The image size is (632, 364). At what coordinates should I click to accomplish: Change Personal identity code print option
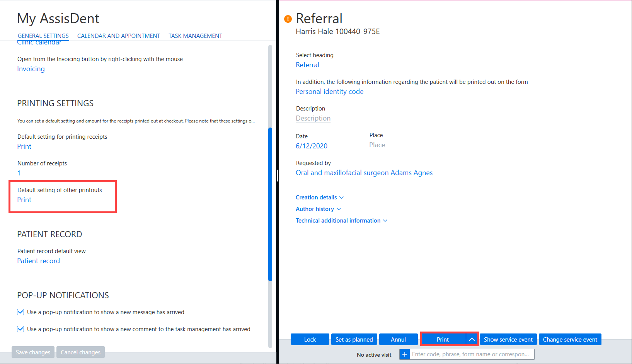coord(330,92)
